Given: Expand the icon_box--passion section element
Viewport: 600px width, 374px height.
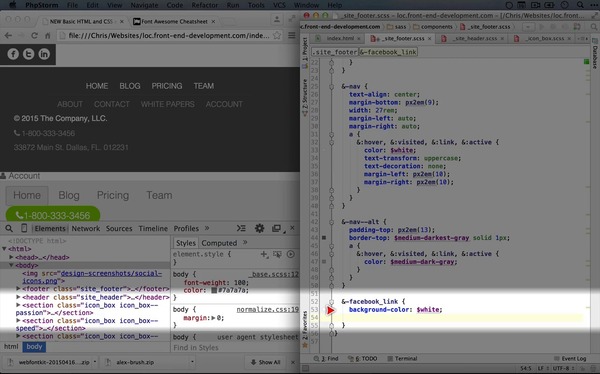Looking at the screenshot, I should (x=18, y=305).
